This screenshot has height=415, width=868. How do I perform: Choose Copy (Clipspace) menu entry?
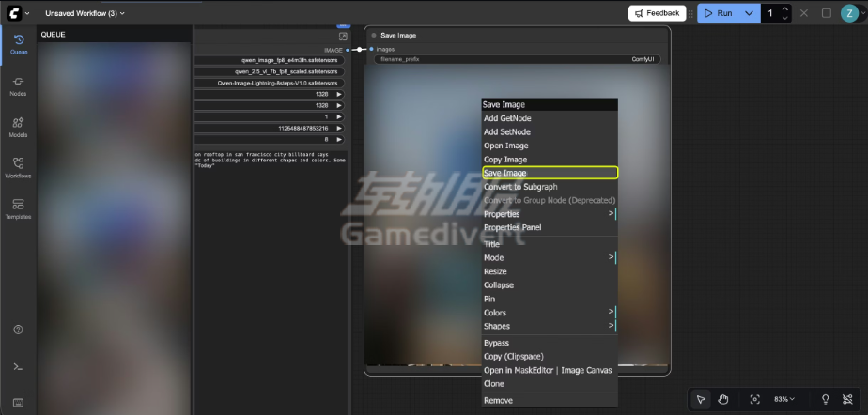[x=550, y=357]
